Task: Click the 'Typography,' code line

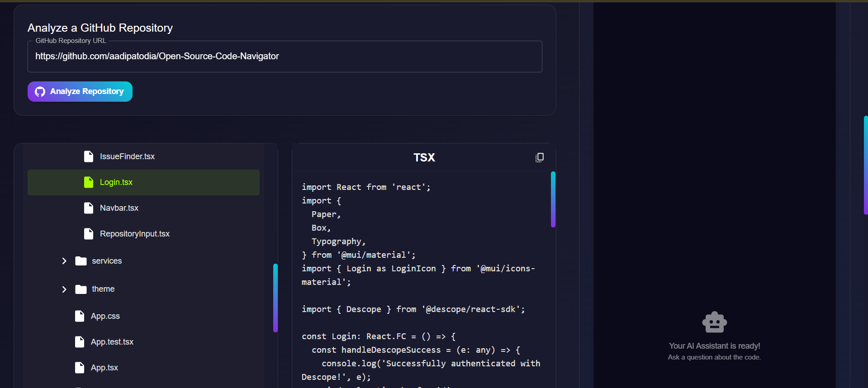Action: pos(339,241)
